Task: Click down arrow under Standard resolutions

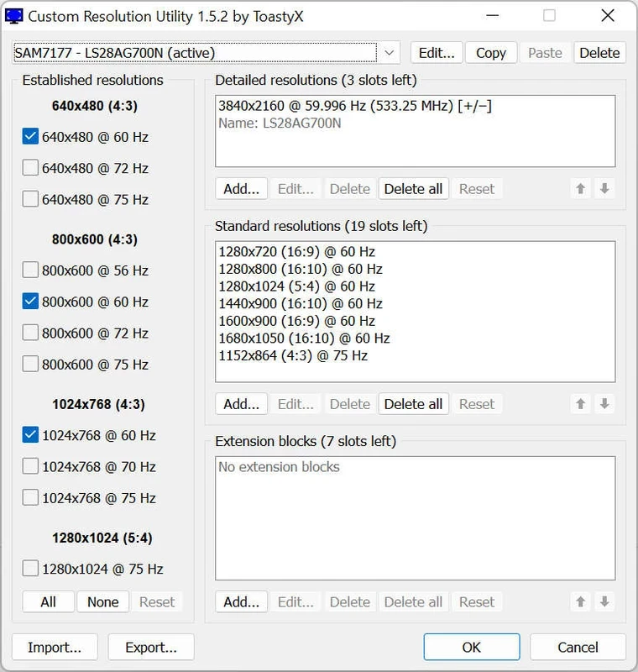Action: point(604,404)
